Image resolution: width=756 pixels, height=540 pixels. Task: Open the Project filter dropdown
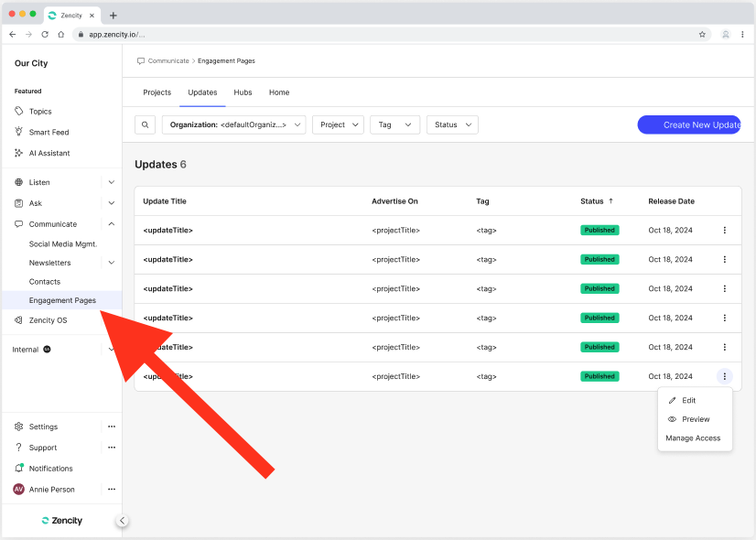point(338,124)
